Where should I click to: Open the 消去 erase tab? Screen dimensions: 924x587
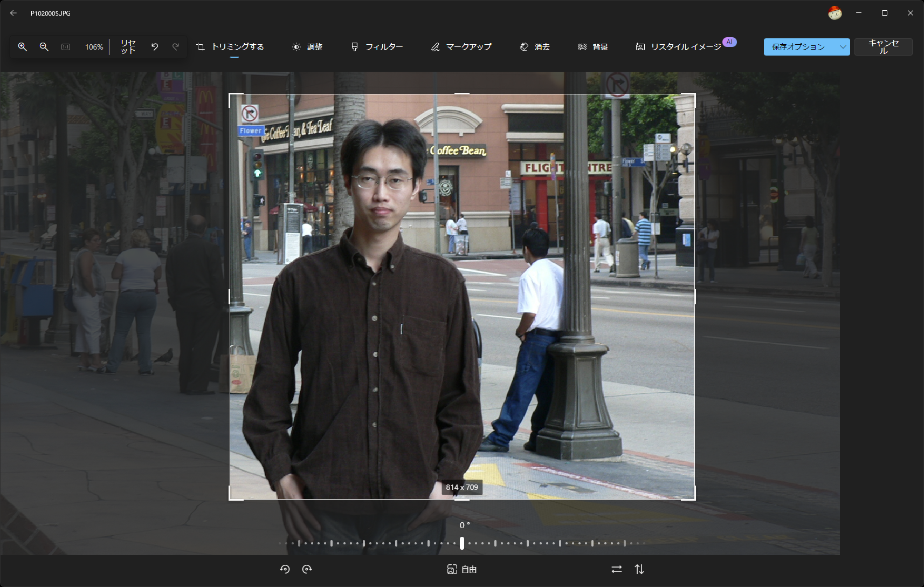(535, 47)
